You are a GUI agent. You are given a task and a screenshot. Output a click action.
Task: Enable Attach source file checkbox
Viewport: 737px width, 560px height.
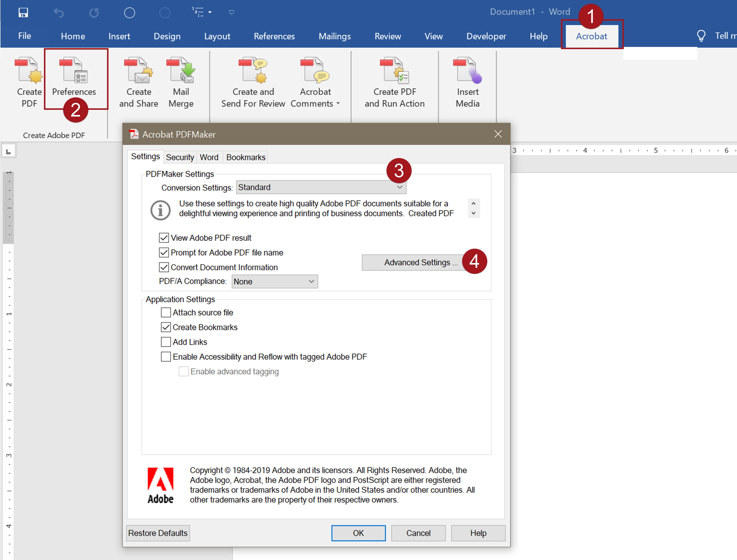pos(165,312)
